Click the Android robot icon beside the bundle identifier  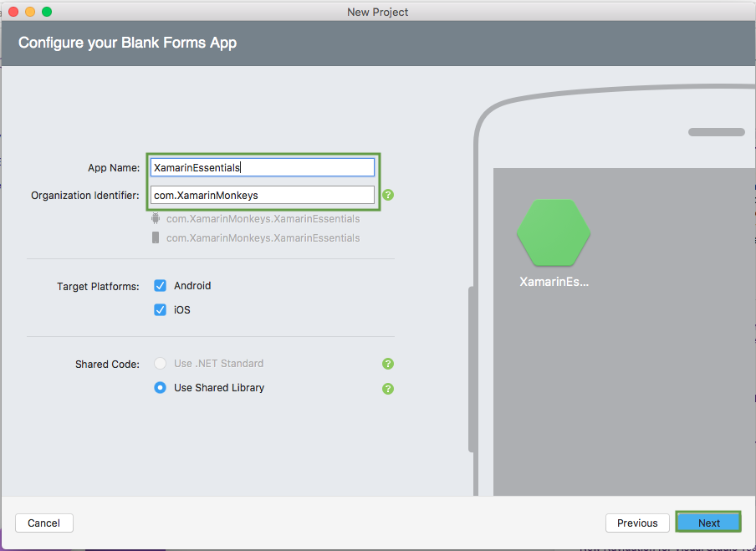point(157,218)
